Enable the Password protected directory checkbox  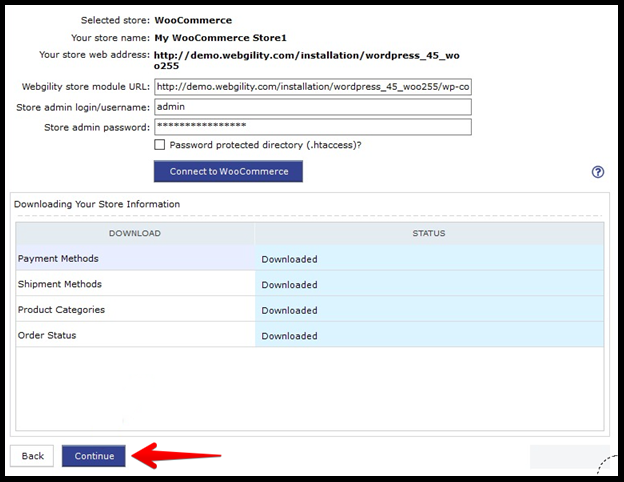click(160, 145)
